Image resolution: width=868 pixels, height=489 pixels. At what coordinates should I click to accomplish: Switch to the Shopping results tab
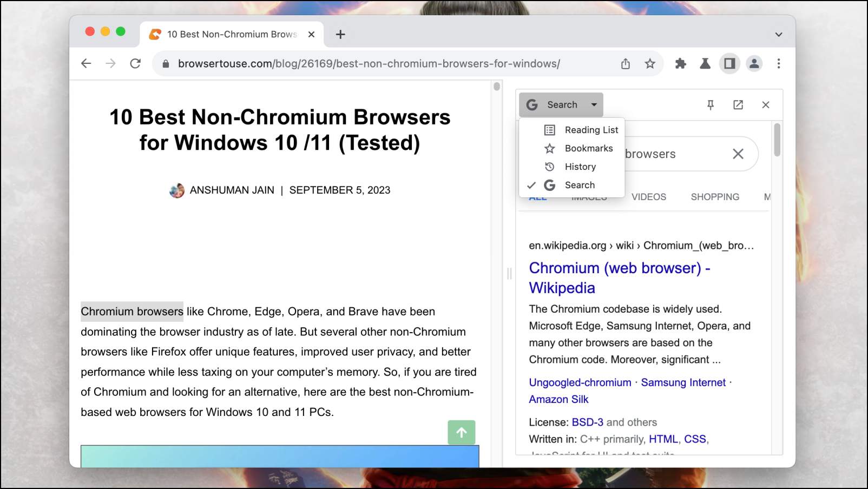[x=715, y=197]
